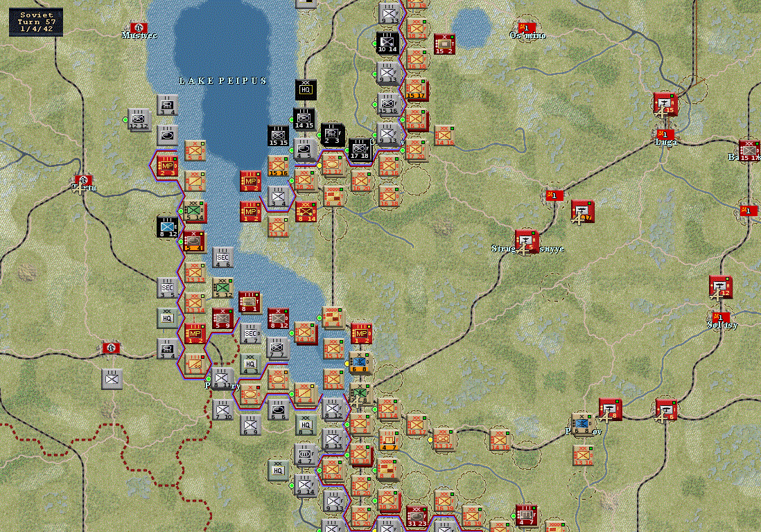Select the Soviet 4-7 artillery counter
Viewport: 761px width, 532px height.
(x=388, y=440)
